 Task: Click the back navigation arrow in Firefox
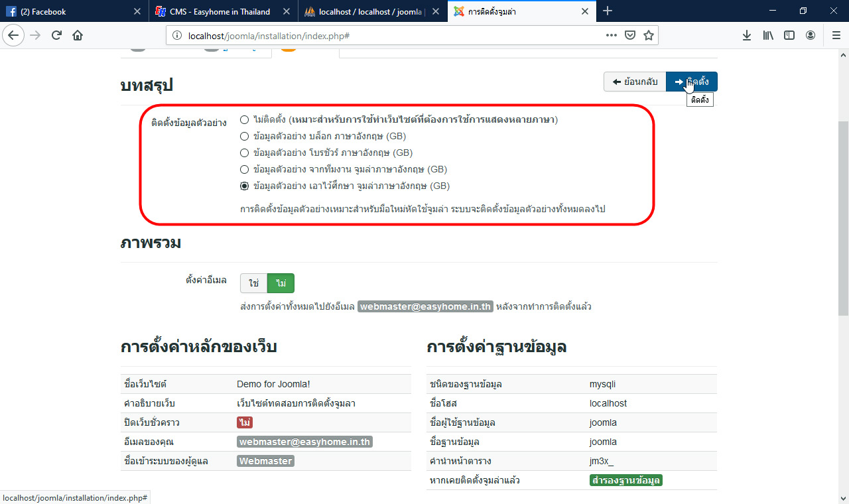click(13, 34)
